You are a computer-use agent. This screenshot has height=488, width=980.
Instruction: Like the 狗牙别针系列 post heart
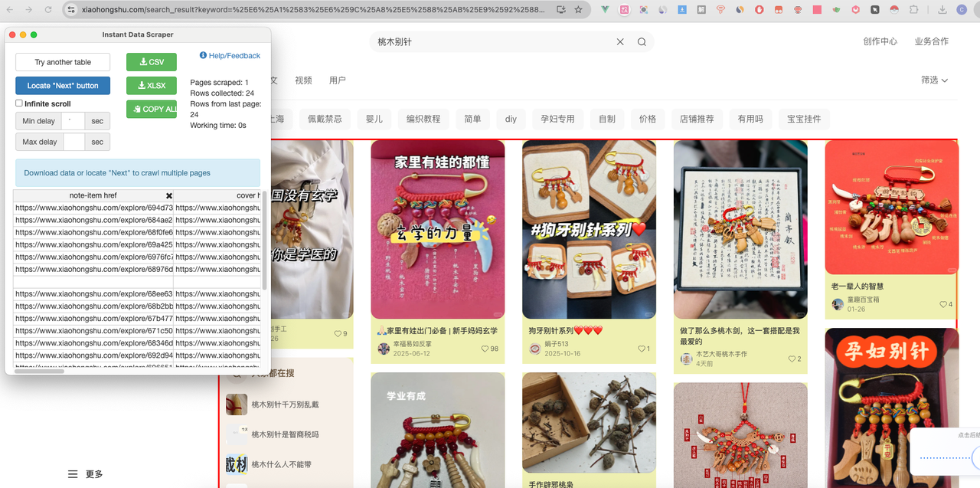click(x=640, y=349)
